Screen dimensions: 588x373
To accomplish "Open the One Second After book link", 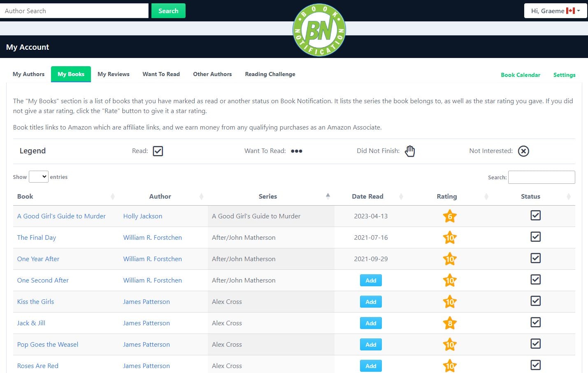I will pyautogui.click(x=43, y=280).
